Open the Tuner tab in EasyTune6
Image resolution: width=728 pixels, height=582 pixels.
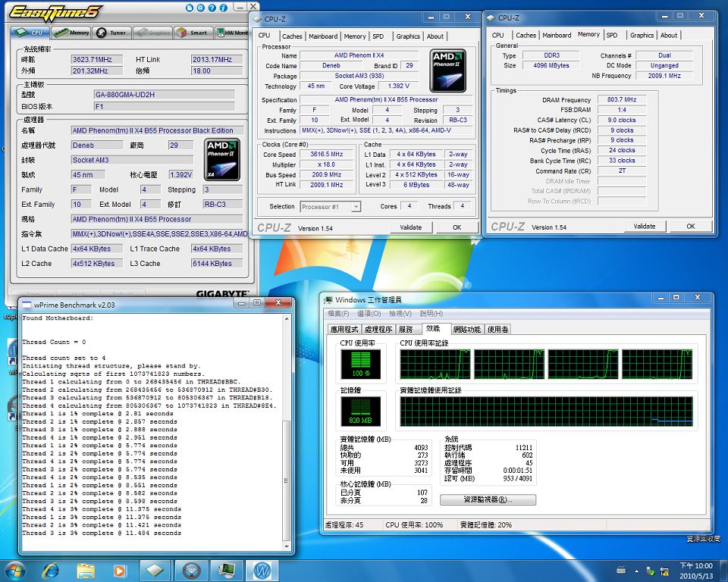111,33
